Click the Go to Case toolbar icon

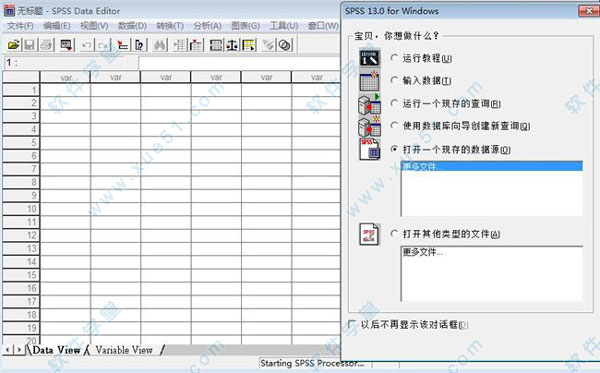point(123,45)
